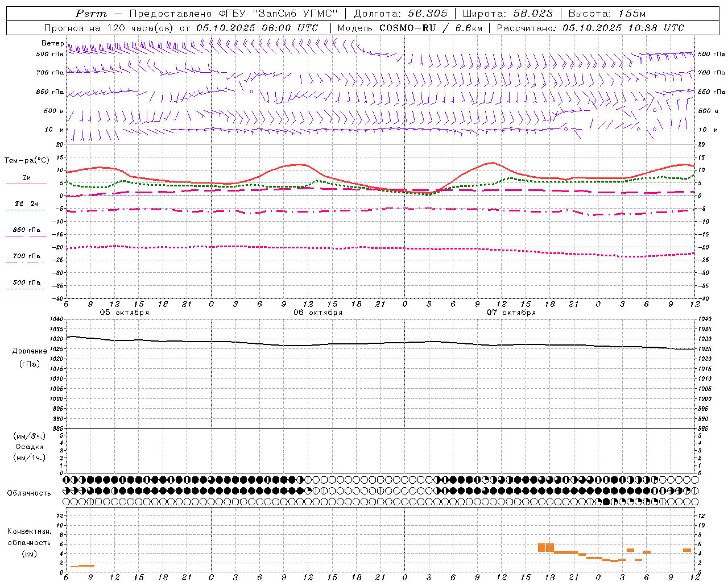Click the "Конвективн." convective panel label
Viewport: 728px width, 582px height.
[29, 531]
